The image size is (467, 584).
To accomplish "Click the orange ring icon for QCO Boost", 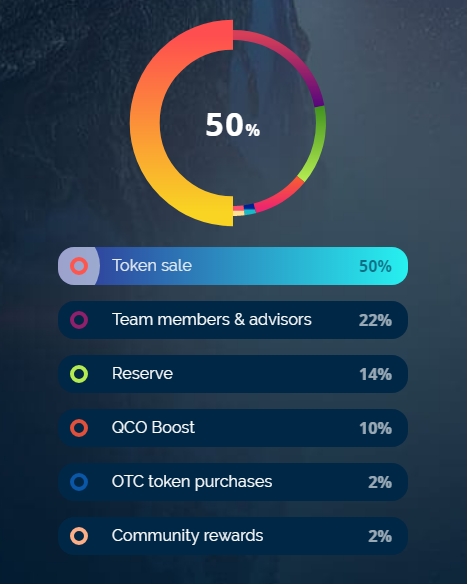I will pyautogui.click(x=79, y=428).
